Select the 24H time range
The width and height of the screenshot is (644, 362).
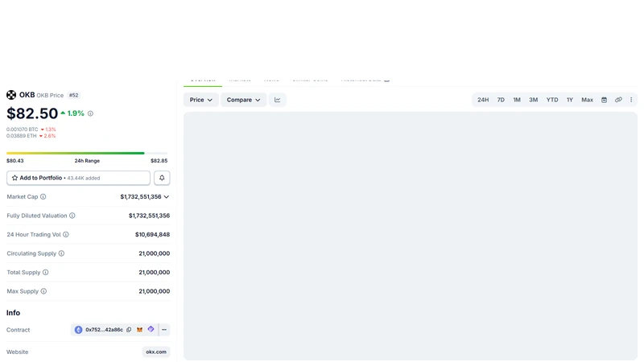(483, 100)
